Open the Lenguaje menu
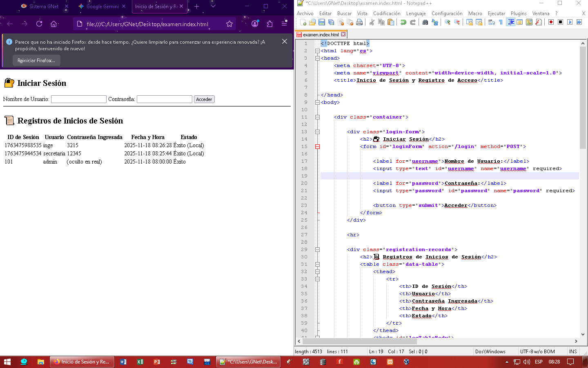Viewport: 588px width, 368px height. click(416, 13)
